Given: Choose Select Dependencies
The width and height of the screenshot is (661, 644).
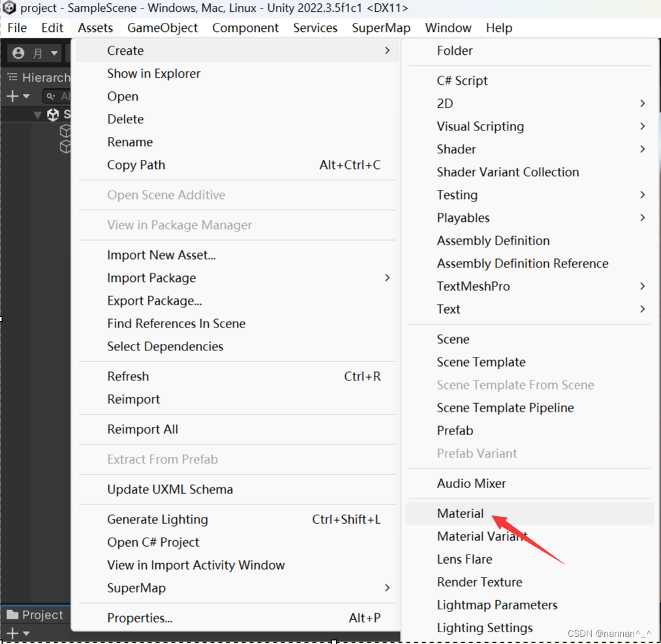Looking at the screenshot, I should [x=238, y=346].
